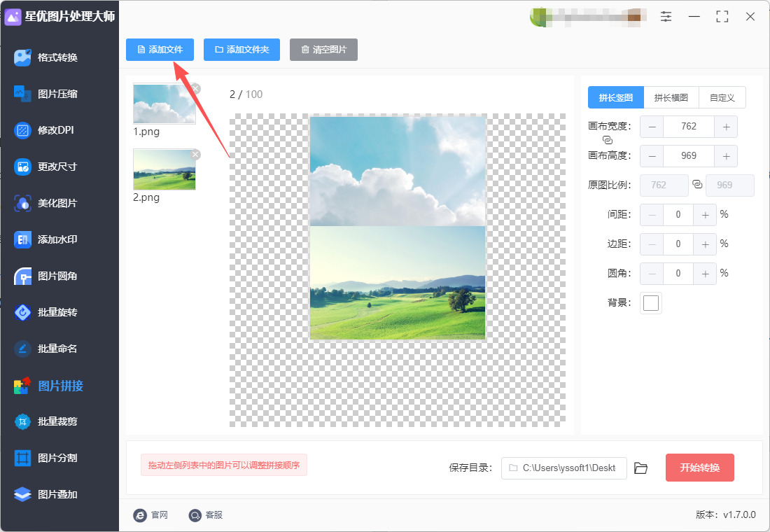Image resolution: width=770 pixels, height=532 pixels.
Task: Increase 边距 margin with plus button
Action: 705,244
